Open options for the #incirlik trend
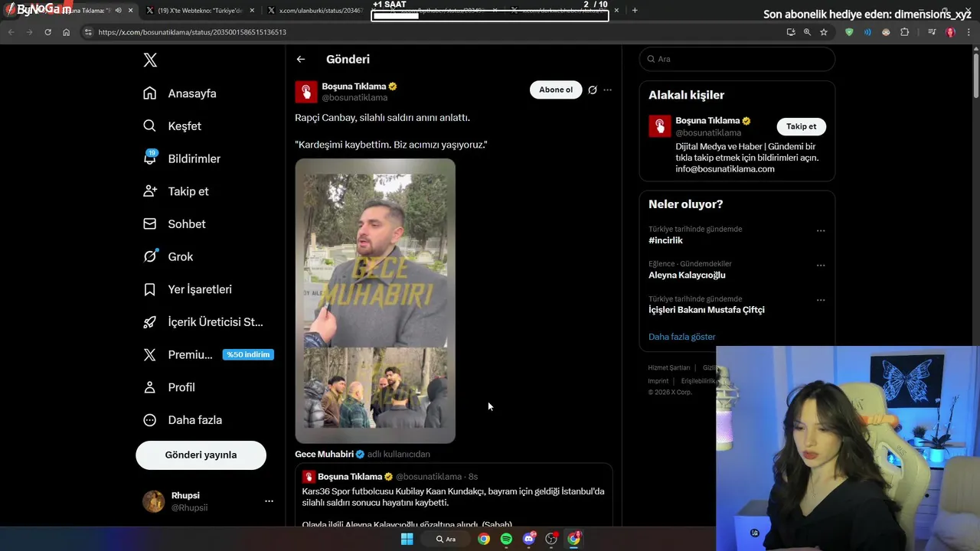980x551 pixels. tap(821, 230)
